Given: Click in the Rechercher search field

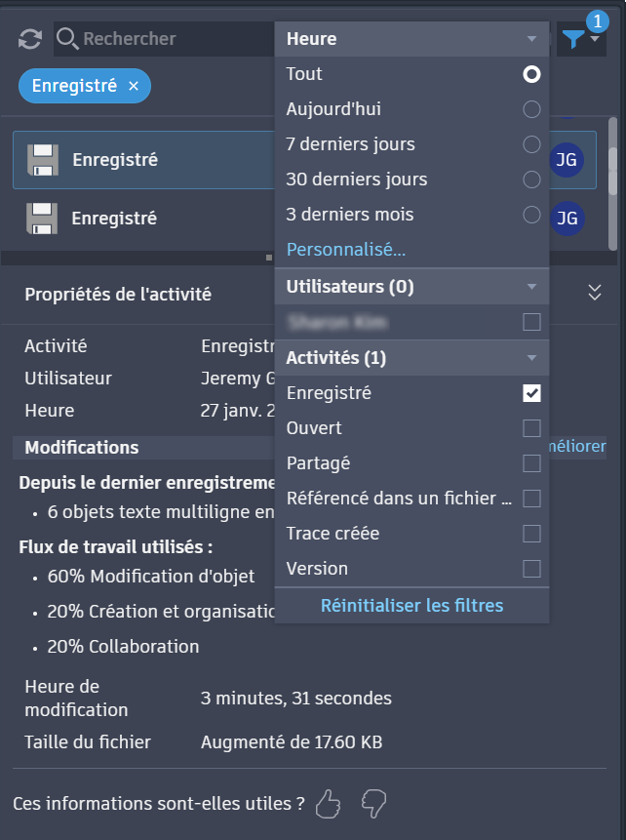Looking at the screenshot, I should (166, 39).
